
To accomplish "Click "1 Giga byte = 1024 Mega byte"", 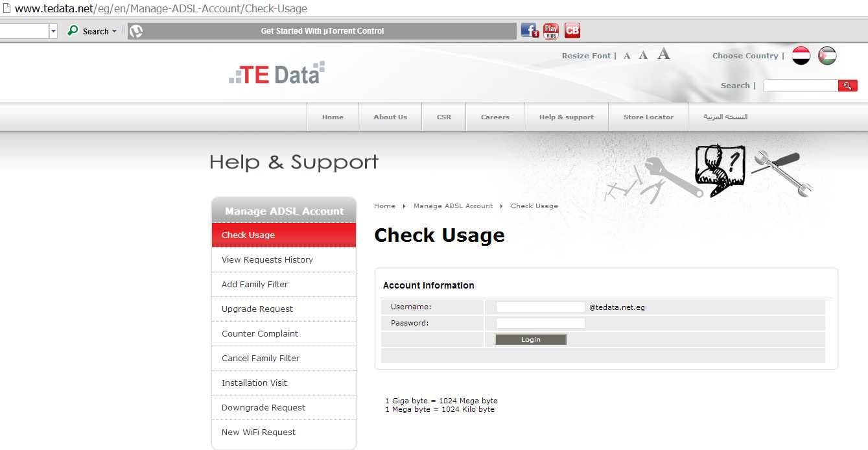I will click(441, 401).
